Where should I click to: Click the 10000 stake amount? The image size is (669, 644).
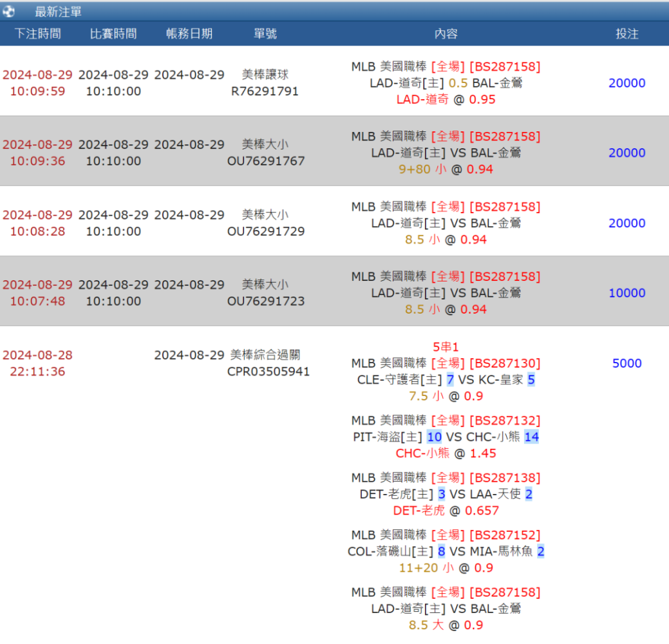[x=627, y=293]
